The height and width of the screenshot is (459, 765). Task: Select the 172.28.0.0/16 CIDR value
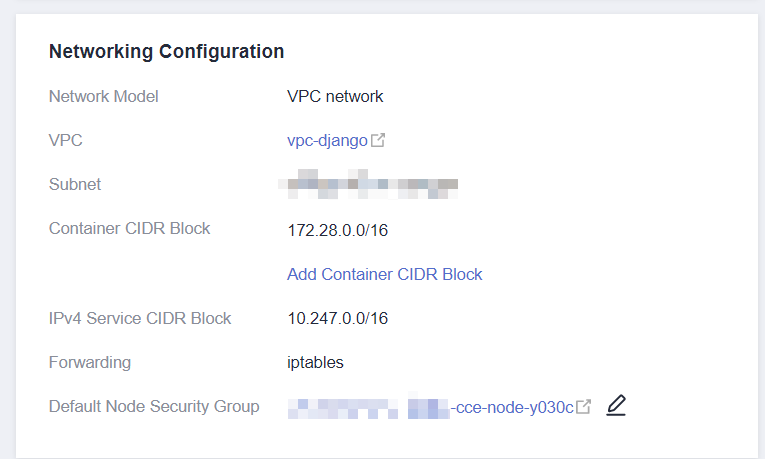[x=337, y=231]
